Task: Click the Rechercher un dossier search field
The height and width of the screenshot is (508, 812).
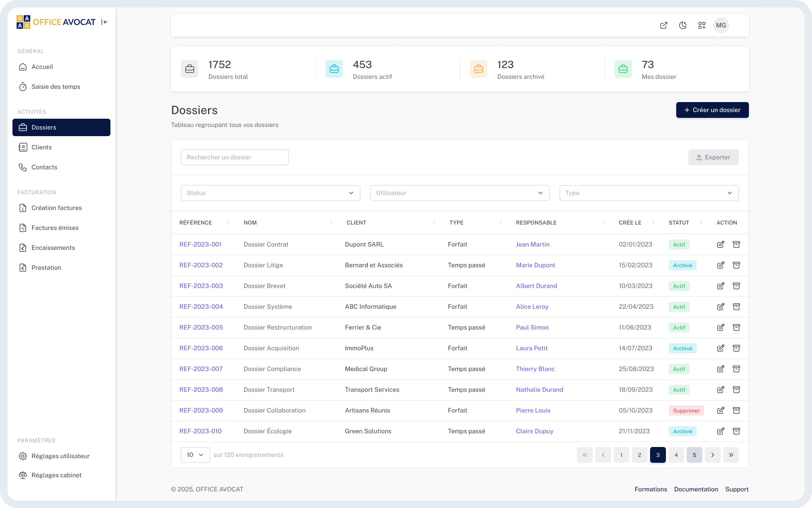Action: click(x=235, y=157)
